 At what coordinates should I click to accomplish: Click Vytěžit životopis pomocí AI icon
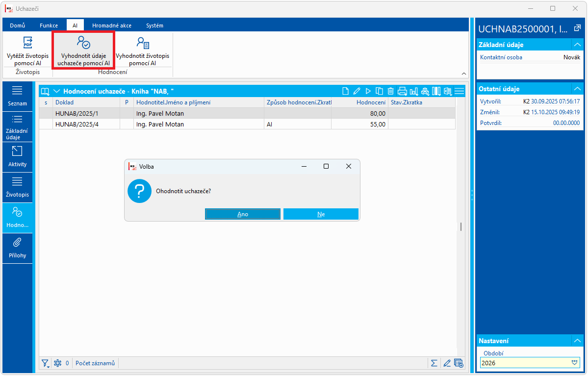pyautogui.click(x=28, y=42)
